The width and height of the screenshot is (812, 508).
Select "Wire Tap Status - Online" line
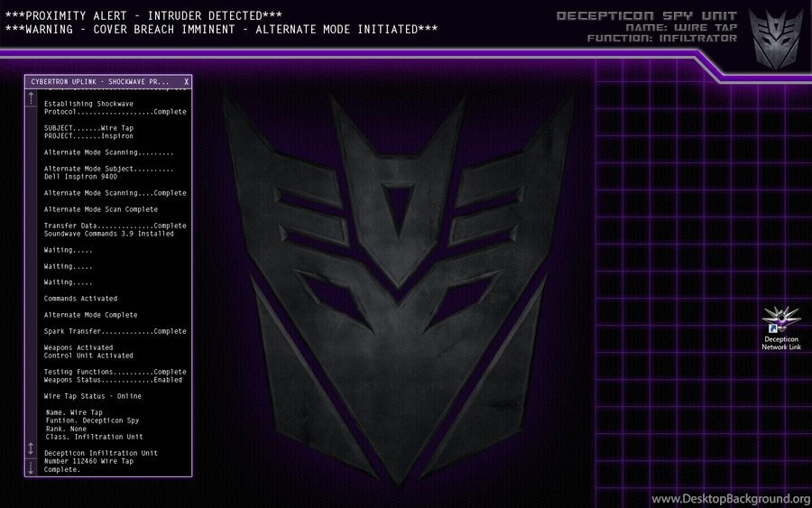(x=93, y=396)
